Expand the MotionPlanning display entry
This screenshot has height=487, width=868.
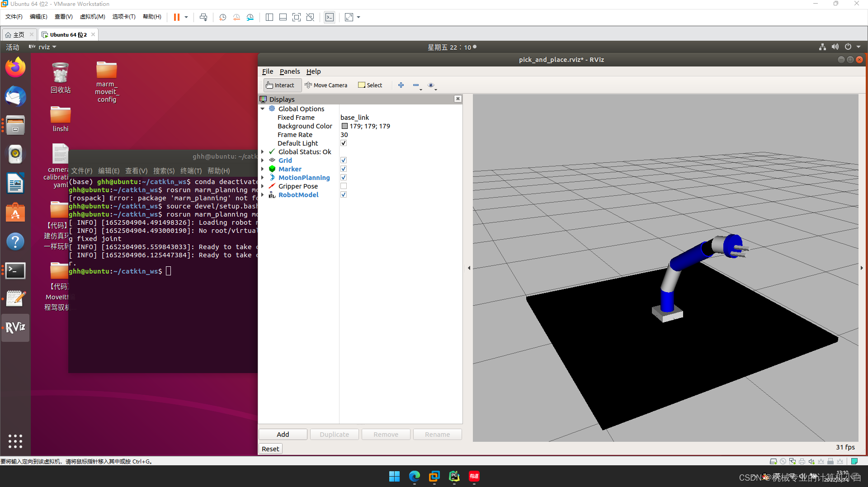tap(263, 177)
